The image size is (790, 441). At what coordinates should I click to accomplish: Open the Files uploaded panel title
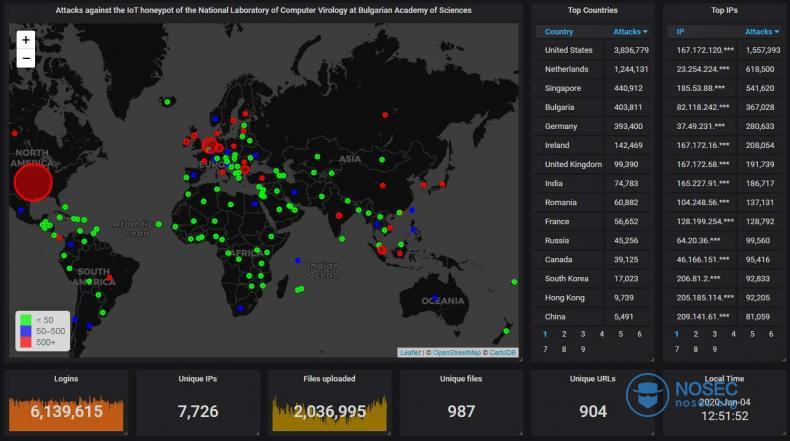click(x=330, y=379)
